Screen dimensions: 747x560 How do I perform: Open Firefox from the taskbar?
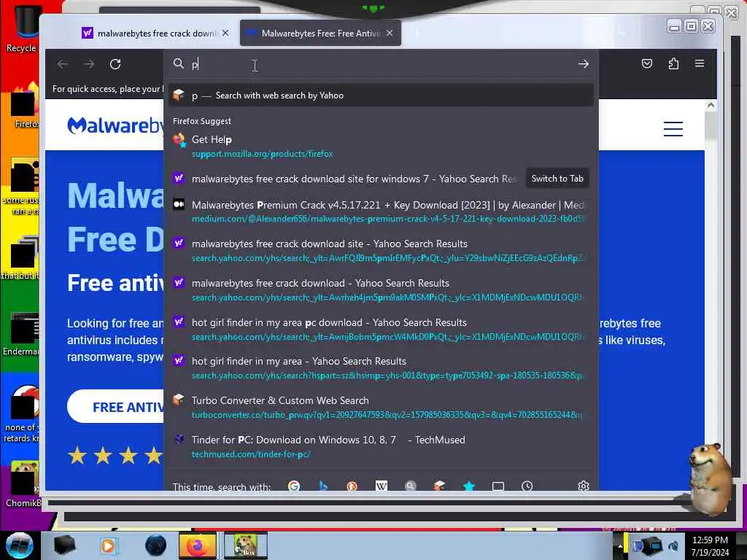coord(197,545)
